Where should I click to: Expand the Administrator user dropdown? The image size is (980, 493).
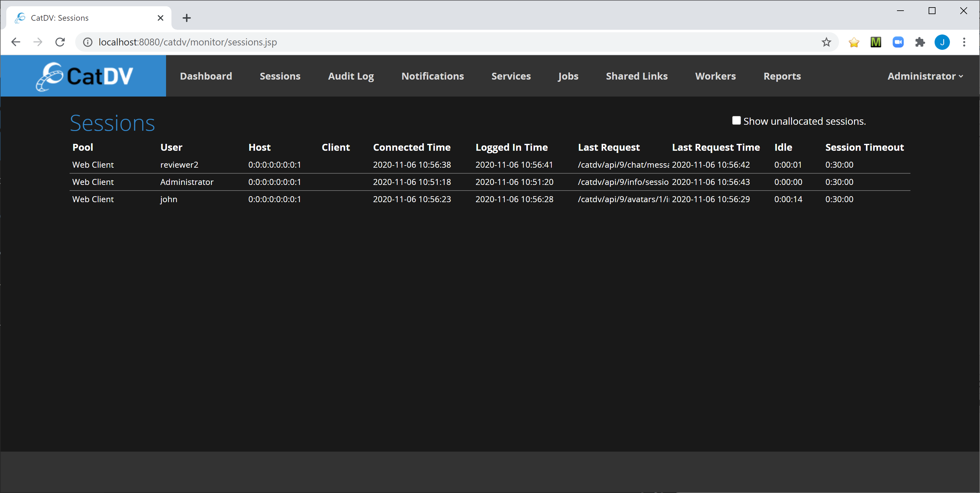coord(925,76)
